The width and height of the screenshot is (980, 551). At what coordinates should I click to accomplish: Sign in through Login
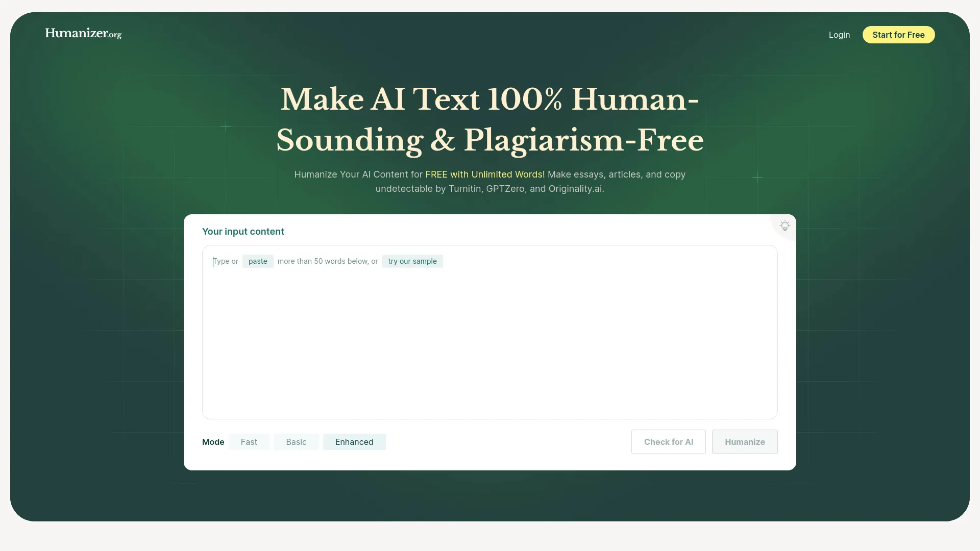[x=839, y=35]
